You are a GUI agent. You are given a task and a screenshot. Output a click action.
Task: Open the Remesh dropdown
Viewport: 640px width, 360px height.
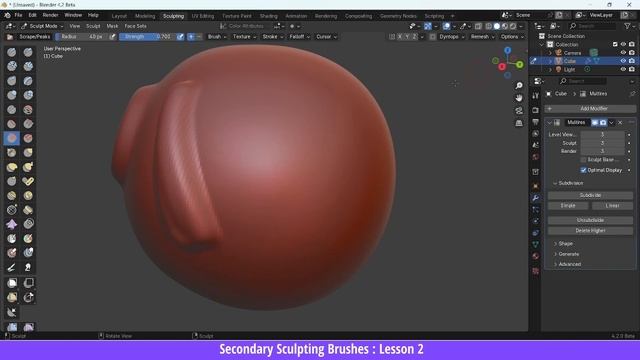click(x=482, y=37)
